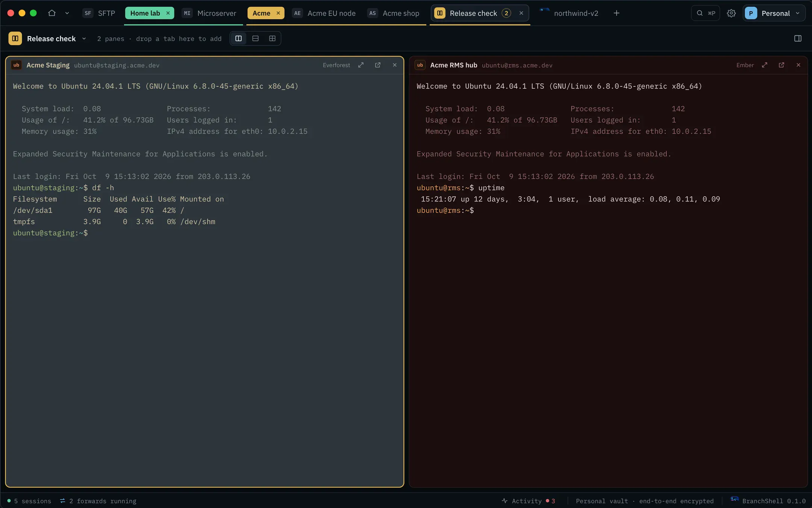Pop out Acme RMS hub pane
The width and height of the screenshot is (812, 508).
782,65
